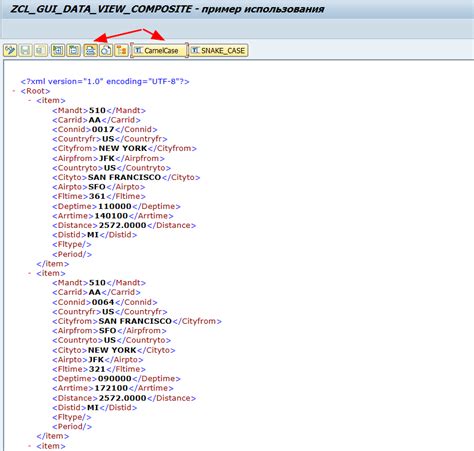Image resolution: width=474 pixels, height=451 pixels.
Task: Click the round shapes icon beside pretty-print
Action: 106,51
